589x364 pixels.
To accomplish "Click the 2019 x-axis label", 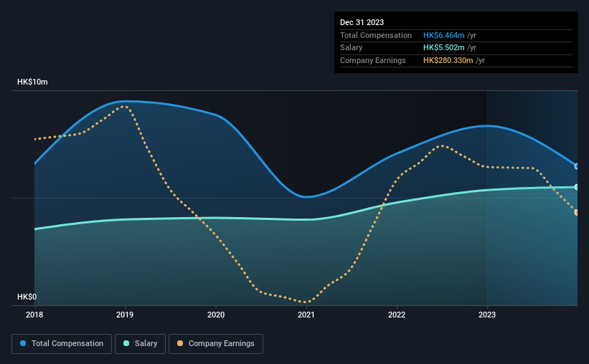I will (125, 315).
